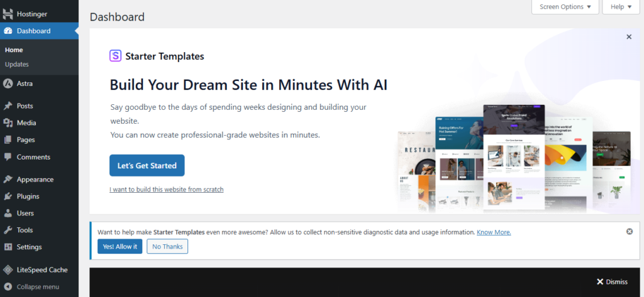644x297 pixels.
Task: Click the 'Raining Offers For Hot Summer' template thumbnail
Action: pos(459,164)
